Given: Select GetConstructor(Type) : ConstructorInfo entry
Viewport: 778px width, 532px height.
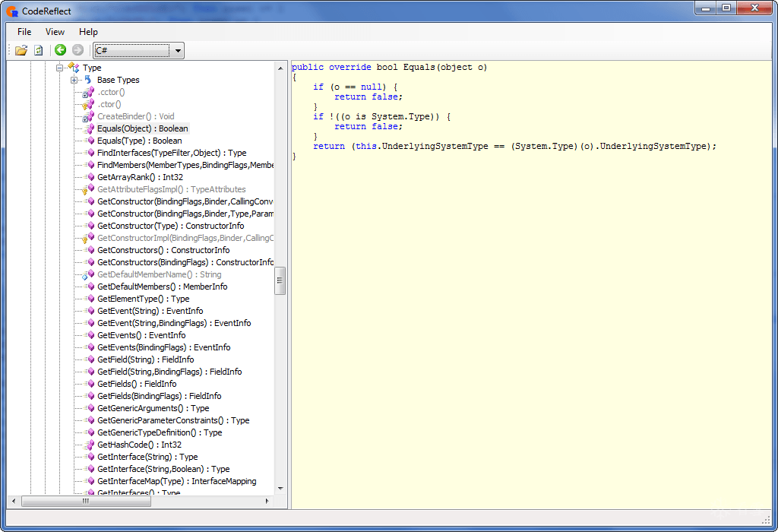Looking at the screenshot, I should (171, 226).
